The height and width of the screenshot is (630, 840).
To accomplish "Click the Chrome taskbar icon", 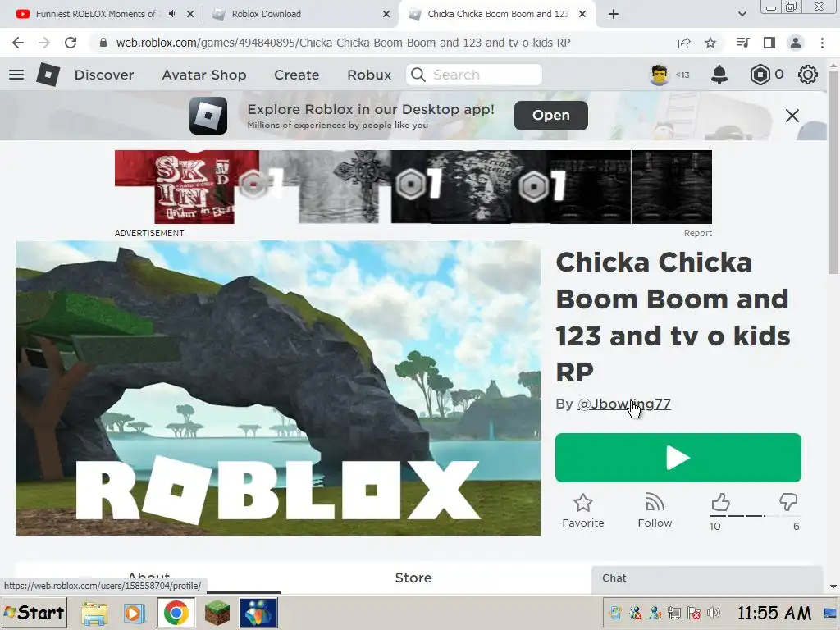I will click(176, 613).
